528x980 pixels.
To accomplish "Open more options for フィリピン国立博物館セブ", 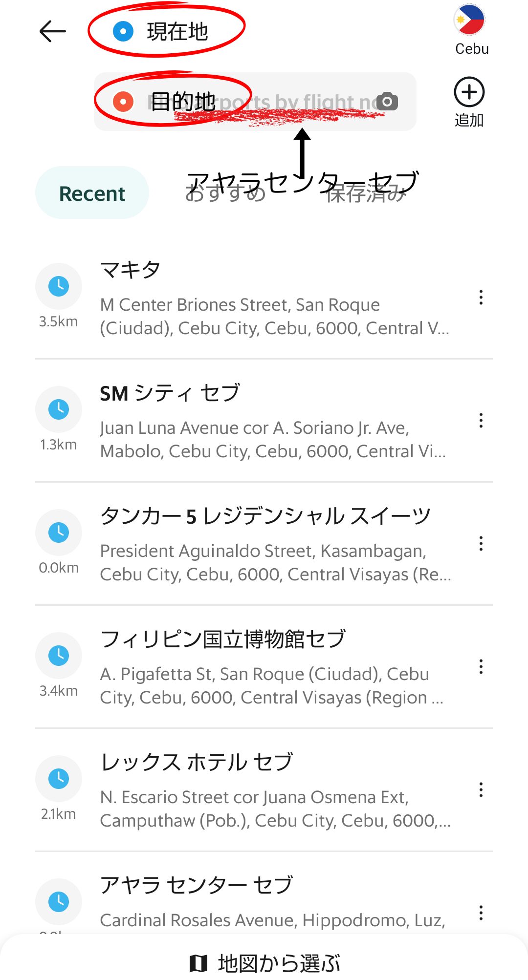I will pos(481,667).
